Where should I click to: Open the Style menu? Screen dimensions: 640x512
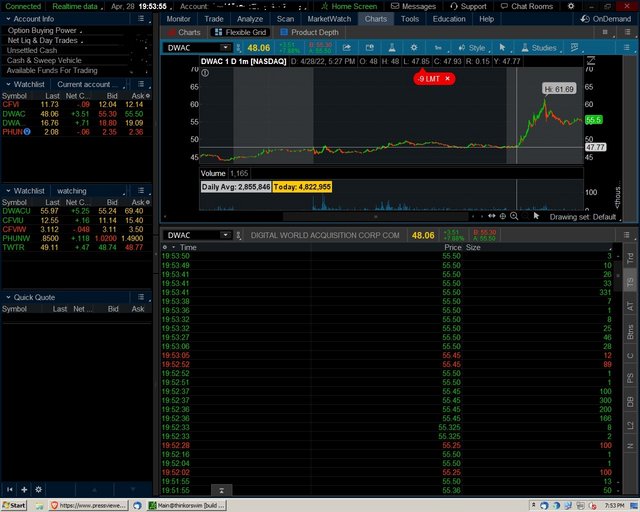471,48
